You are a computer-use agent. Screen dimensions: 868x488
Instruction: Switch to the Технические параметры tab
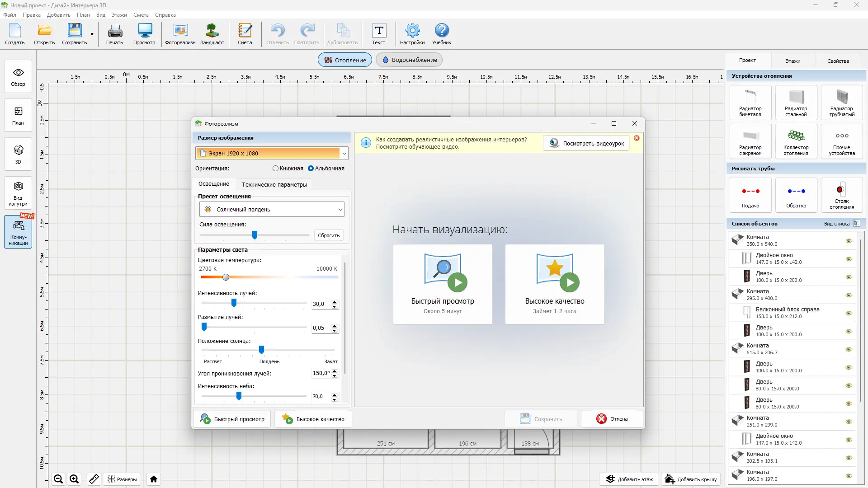[274, 184]
